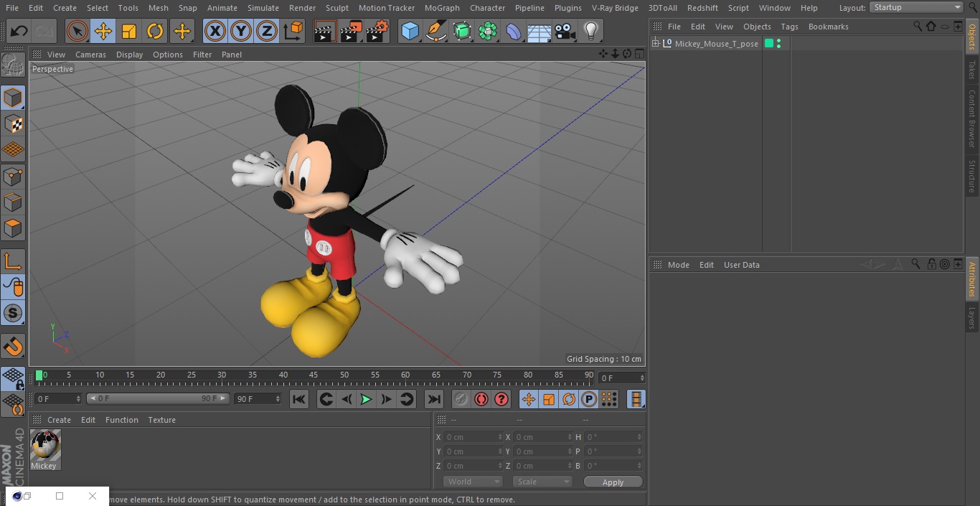The height and width of the screenshot is (506, 980).
Task: Toggle X axis lock
Action: pyautogui.click(x=215, y=31)
